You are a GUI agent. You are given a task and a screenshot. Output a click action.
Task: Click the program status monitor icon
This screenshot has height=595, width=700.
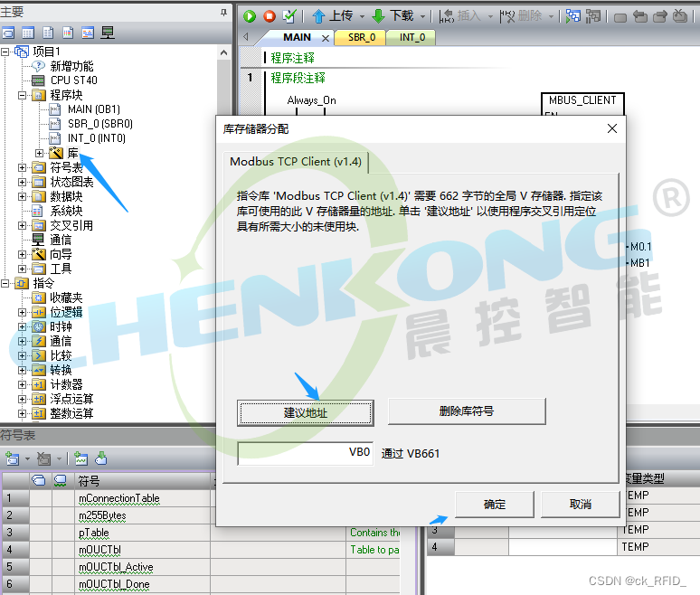pos(573,16)
